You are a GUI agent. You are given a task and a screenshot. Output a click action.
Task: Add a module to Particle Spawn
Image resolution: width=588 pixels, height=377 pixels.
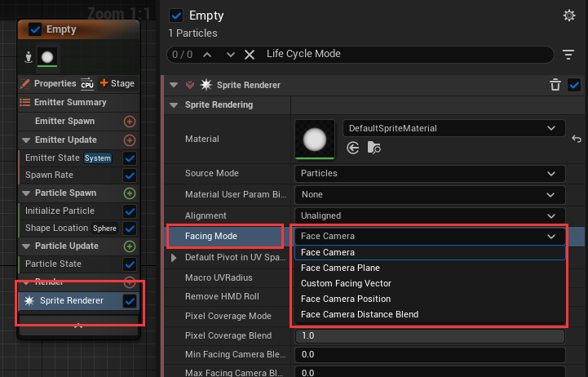click(x=129, y=193)
